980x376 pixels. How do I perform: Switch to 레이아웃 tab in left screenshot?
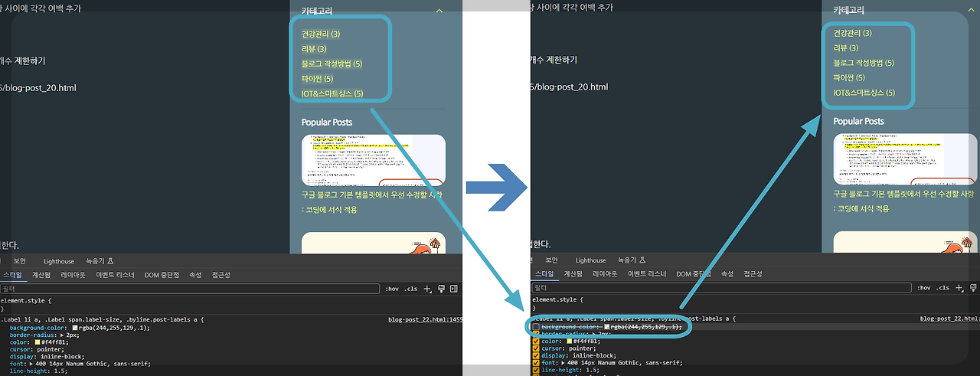pos(73,275)
